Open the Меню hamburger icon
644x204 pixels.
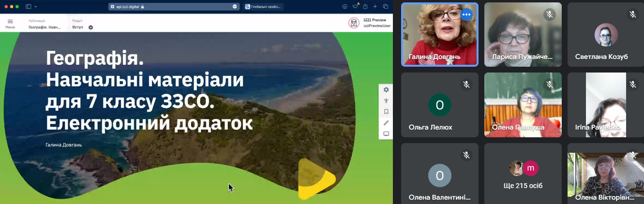click(10, 22)
